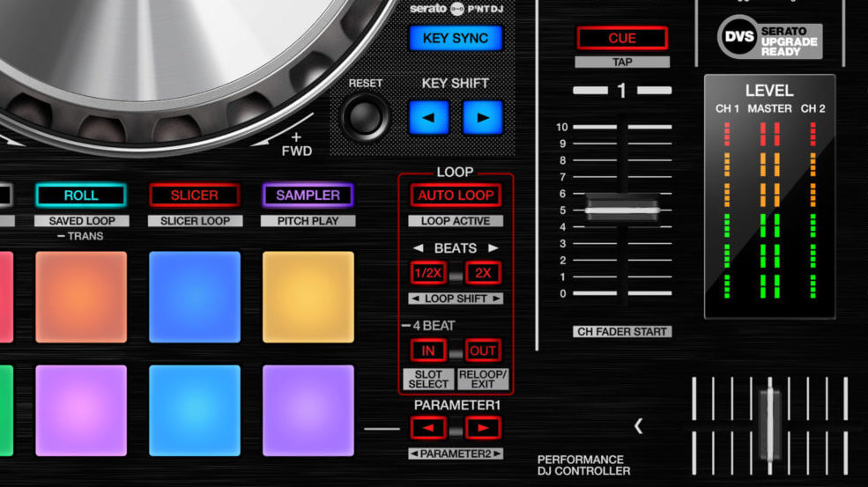868x487 pixels.
Task: Tap the orange performance pad
Action: tap(80, 297)
